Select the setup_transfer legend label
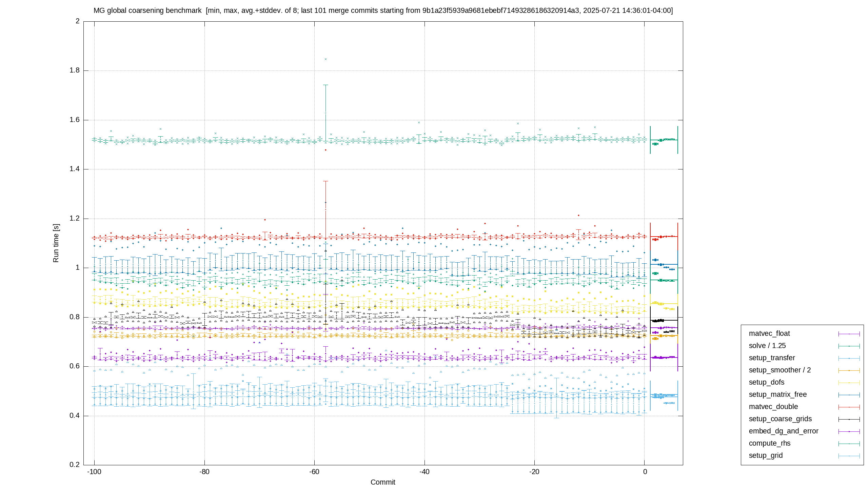Screen dimensions: 868x488 click(772, 358)
